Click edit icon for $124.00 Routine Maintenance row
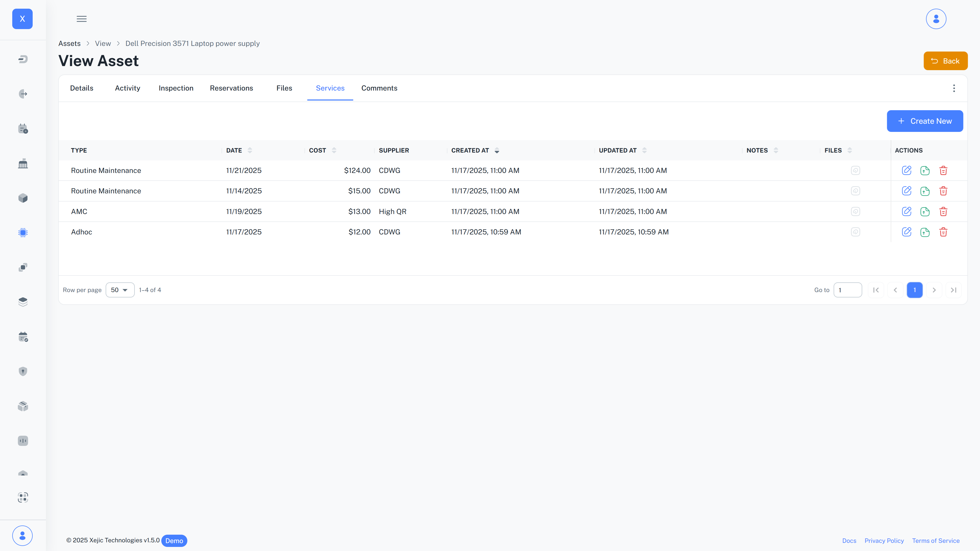This screenshot has height=551, width=980. click(x=906, y=170)
